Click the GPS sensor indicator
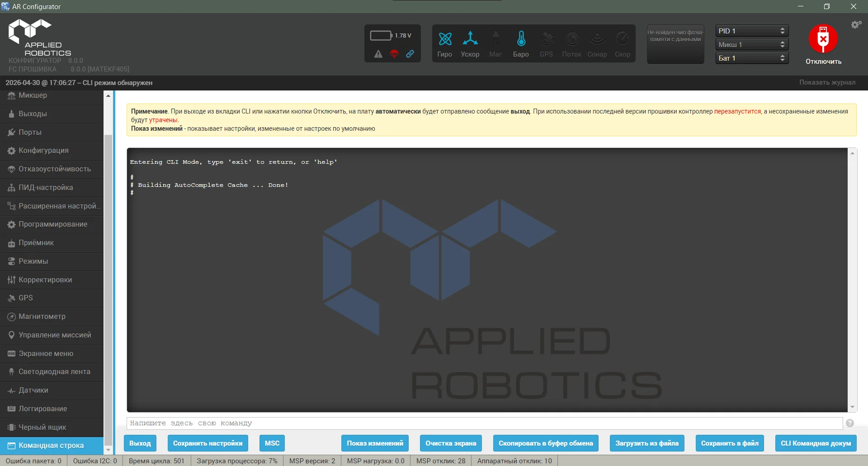The width and height of the screenshot is (868, 466). tap(547, 39)
